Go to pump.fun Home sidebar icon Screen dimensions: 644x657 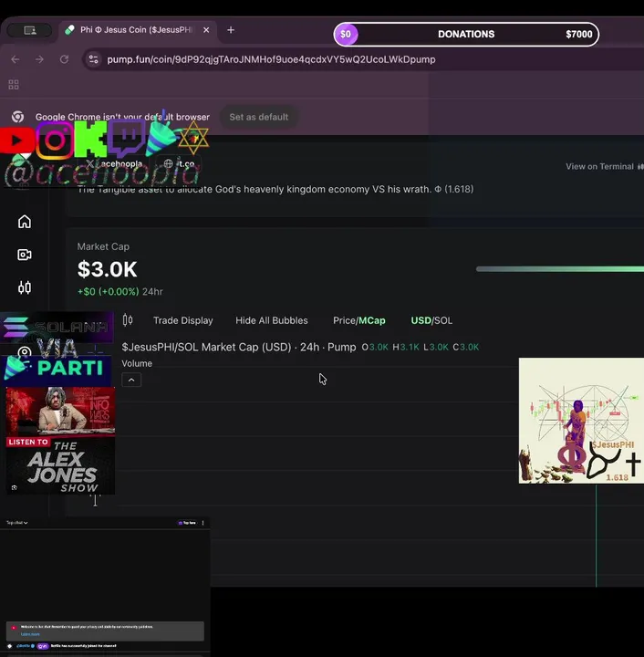[x=25, y=222]
